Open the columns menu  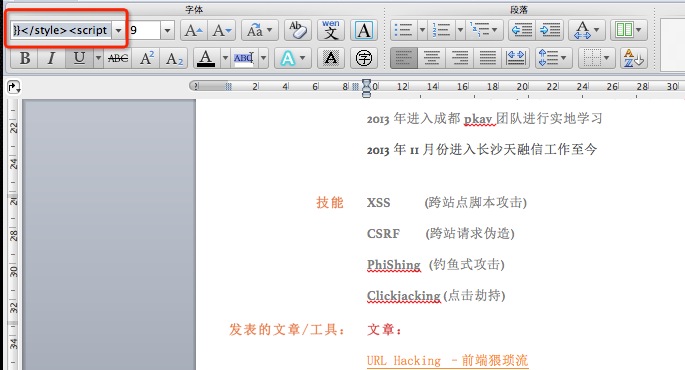(629, 30)
